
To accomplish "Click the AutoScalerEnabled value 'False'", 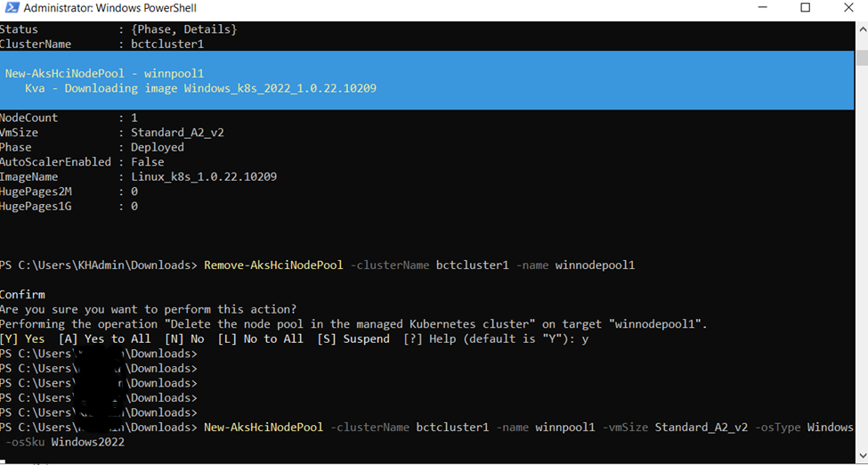I will pyautogui.click(x=147, y=162).
